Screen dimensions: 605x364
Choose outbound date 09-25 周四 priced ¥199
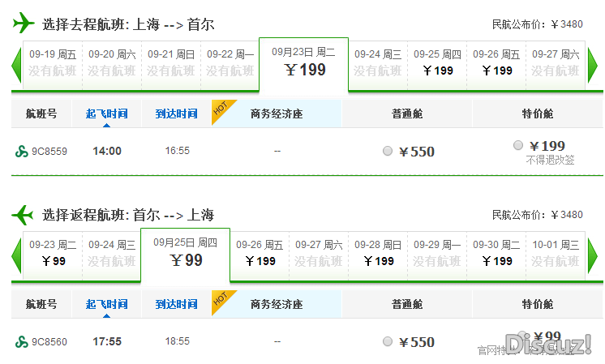tap(437, 65)
